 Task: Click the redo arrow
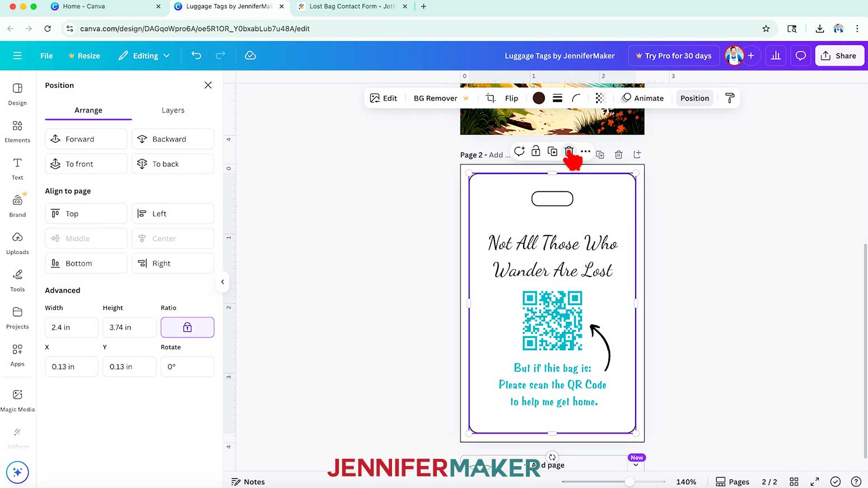(220, 55)
